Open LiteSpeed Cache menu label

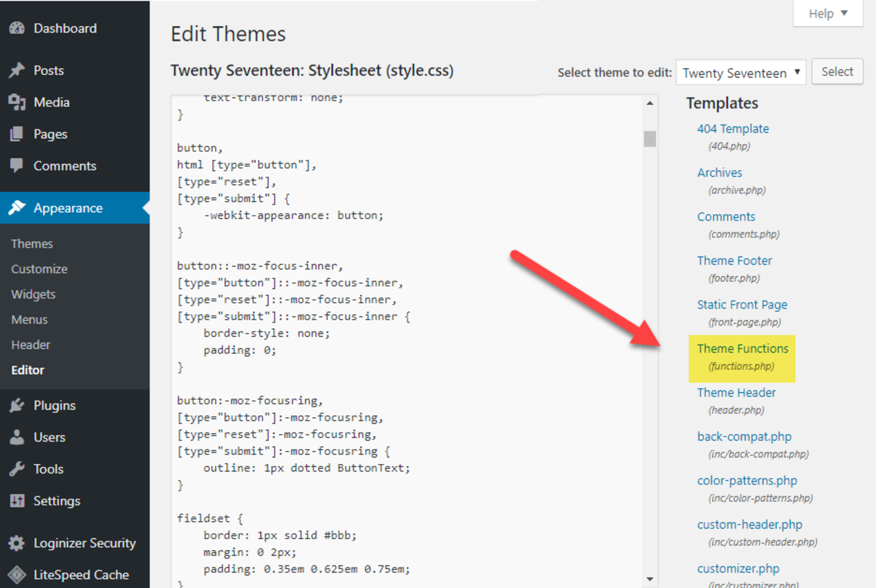click(x=81, y=575)
